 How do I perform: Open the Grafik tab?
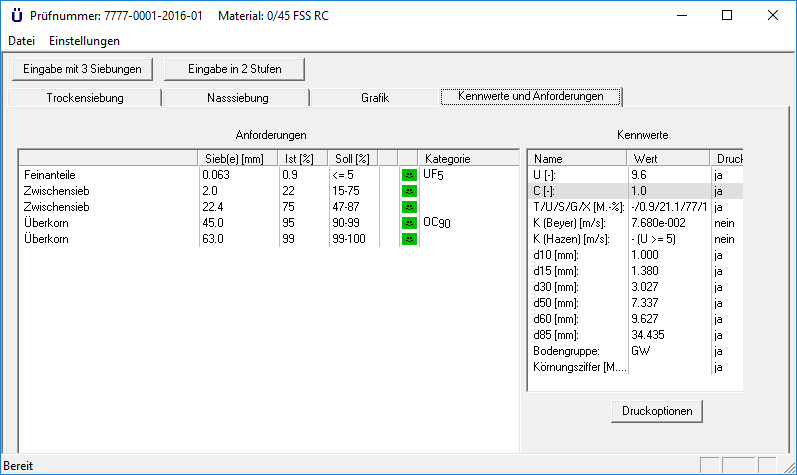coord(375,98)
